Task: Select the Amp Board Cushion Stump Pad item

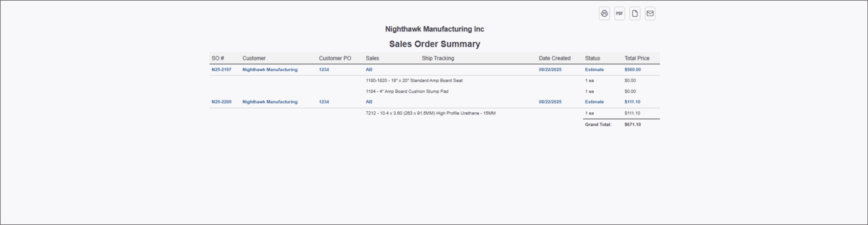Action: coord(407,91)
